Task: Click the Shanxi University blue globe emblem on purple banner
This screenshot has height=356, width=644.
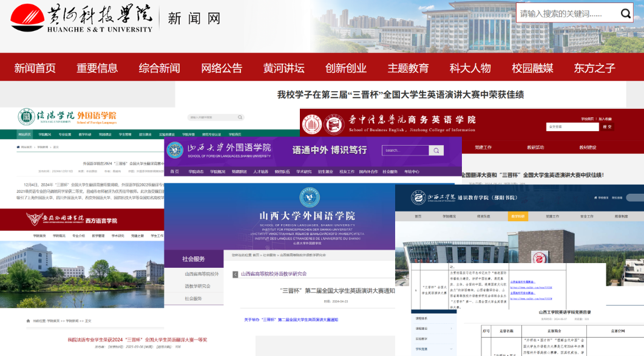Action: (x=175, y=150)
